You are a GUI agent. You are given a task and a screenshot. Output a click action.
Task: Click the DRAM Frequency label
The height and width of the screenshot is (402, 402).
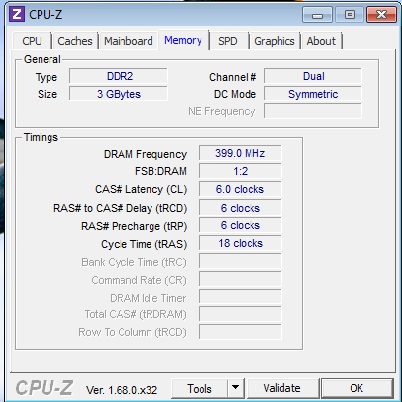(145, 154)
